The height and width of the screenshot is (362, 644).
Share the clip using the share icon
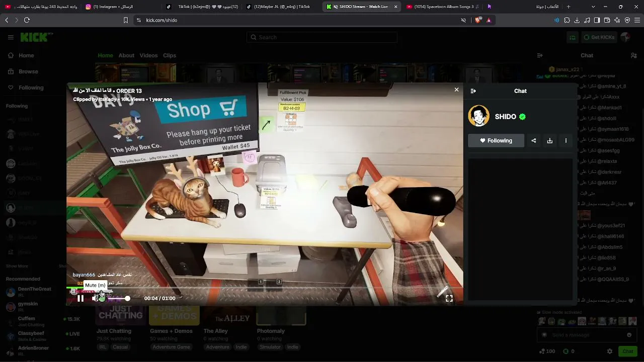click(534, 141)
